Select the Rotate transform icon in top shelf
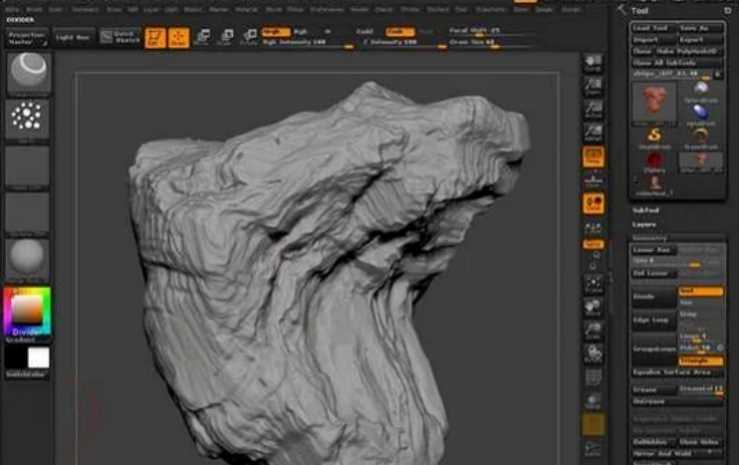The height and width of the screenshot is (465, 739). pos(249,37)
